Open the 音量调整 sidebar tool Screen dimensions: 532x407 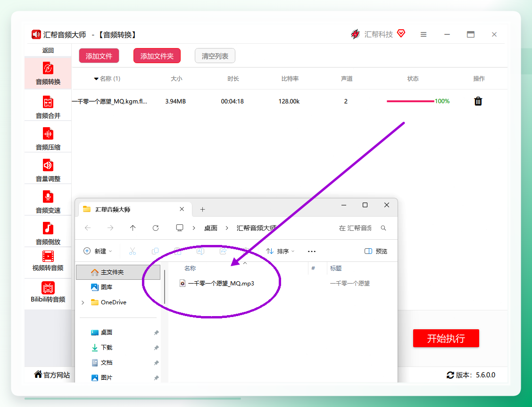tap(48, 171)
